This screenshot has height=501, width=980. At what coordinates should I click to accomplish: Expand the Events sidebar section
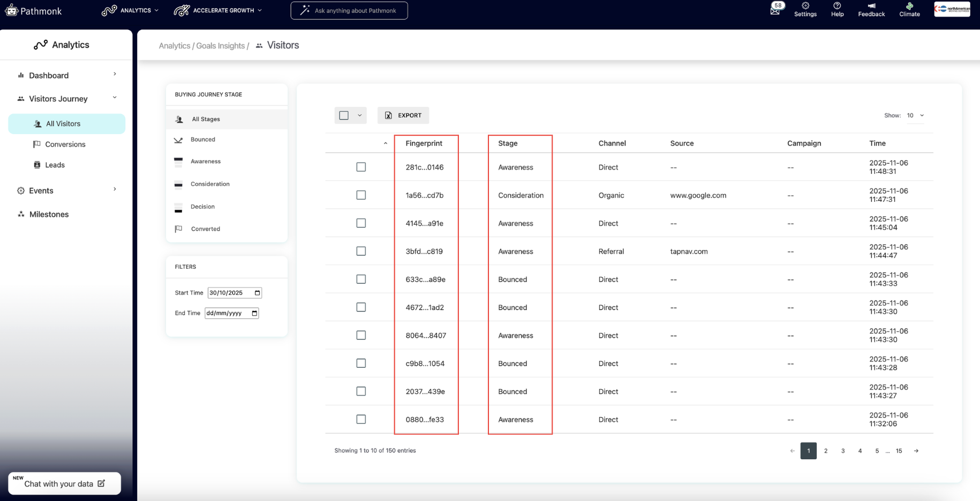coord(66,191)
